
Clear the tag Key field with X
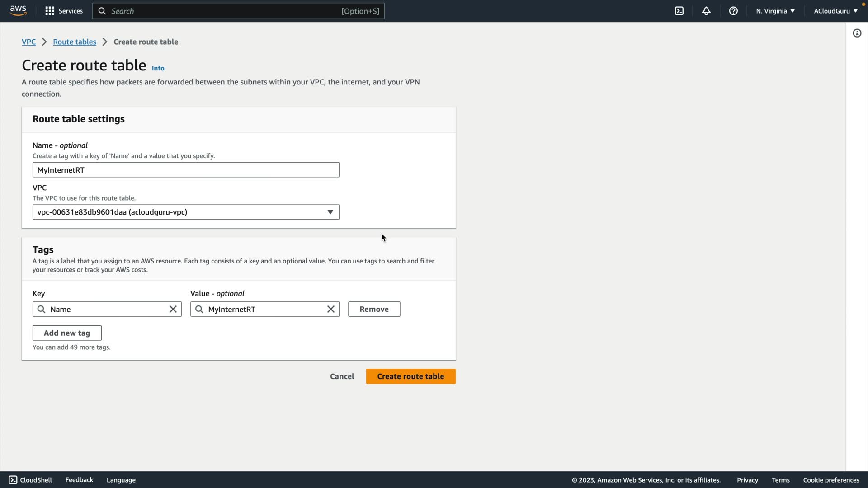tap(173, 309)
